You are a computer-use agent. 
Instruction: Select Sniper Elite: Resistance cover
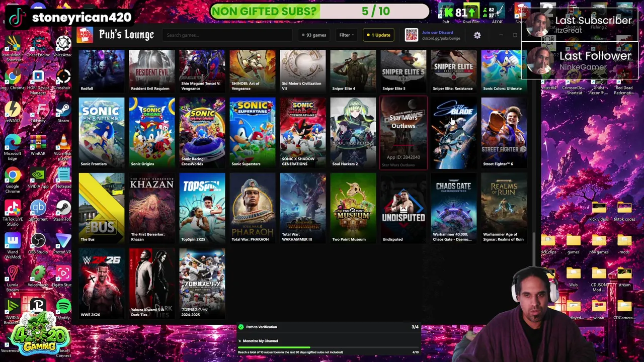click(453, 70)
